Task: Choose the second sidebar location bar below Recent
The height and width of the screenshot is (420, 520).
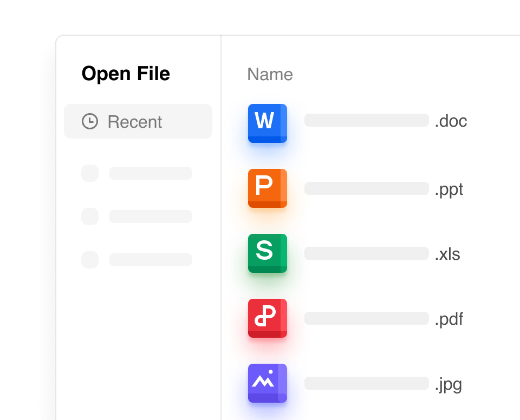Action: pos(151,216)
